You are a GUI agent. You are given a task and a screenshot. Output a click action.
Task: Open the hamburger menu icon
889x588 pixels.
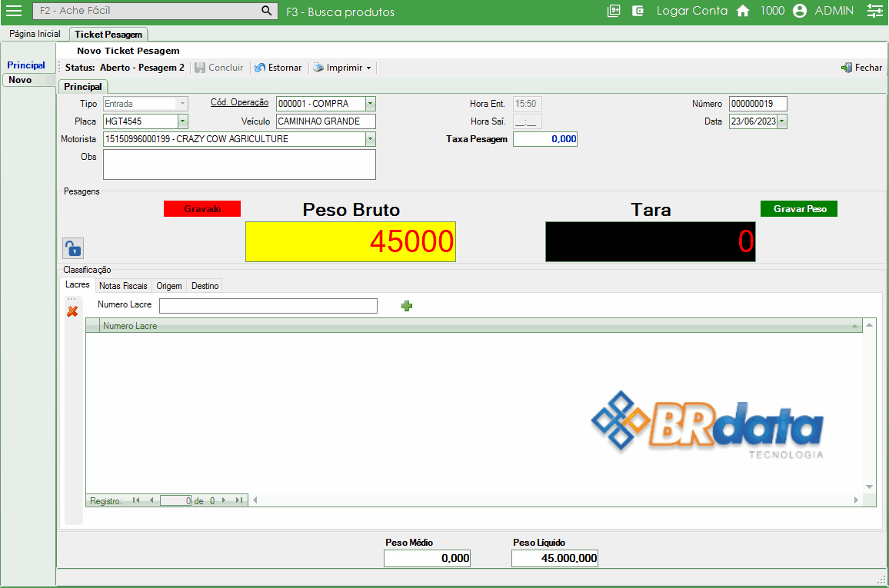tap(14, 11)
